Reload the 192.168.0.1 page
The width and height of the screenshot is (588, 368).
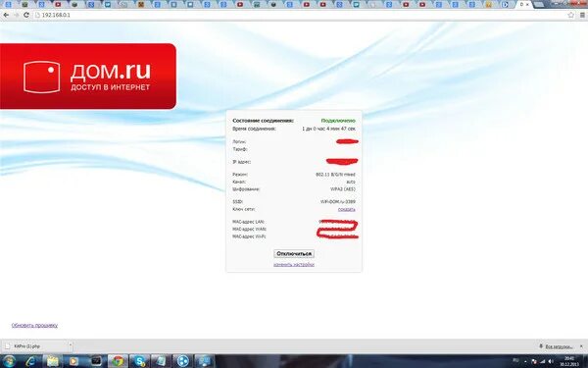(25, 15)
